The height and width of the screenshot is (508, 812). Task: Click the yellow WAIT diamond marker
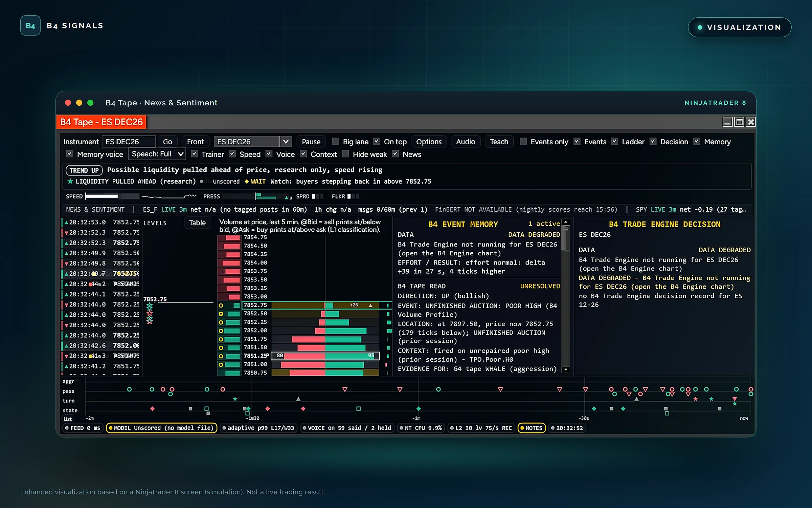pos(247,182)
